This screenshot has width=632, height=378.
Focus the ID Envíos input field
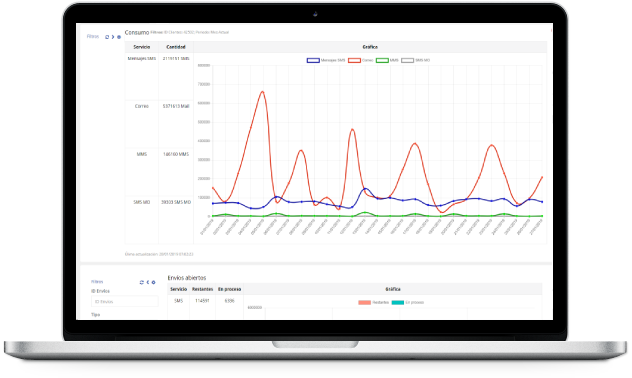click(x=125, y=301)
